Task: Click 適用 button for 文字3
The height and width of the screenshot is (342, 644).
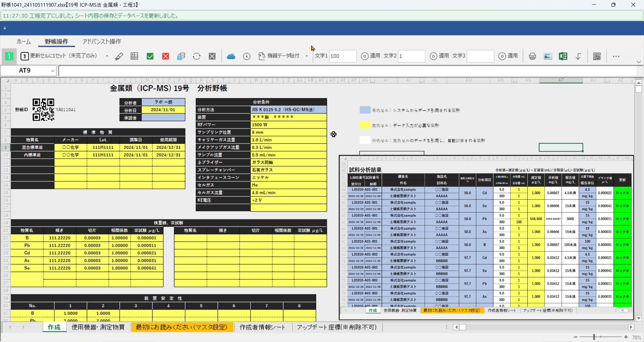Action: (508, 56)
